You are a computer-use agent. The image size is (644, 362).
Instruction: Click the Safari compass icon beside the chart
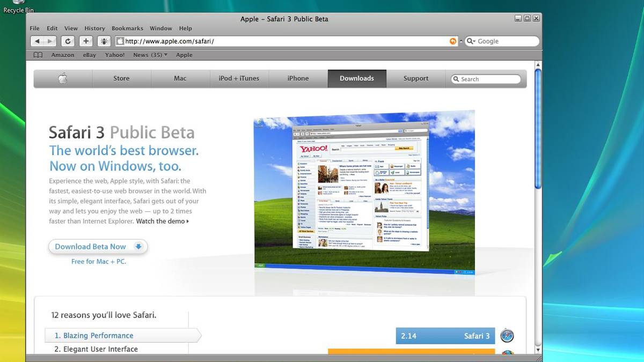[507, 336]
